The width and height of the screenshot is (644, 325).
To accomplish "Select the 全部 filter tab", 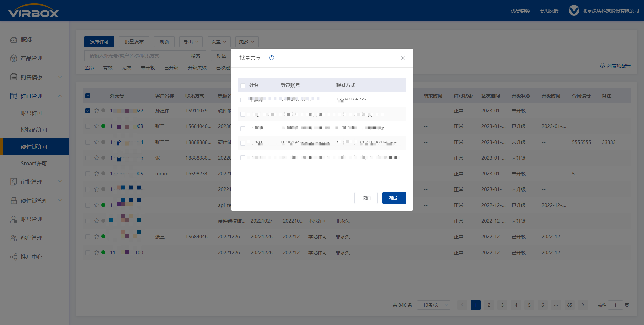I will coord(89,68).
